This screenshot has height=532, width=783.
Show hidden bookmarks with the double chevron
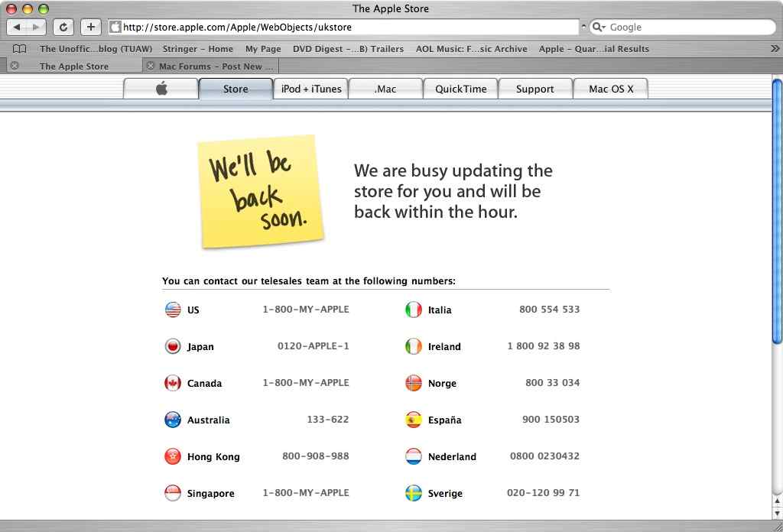775,48
